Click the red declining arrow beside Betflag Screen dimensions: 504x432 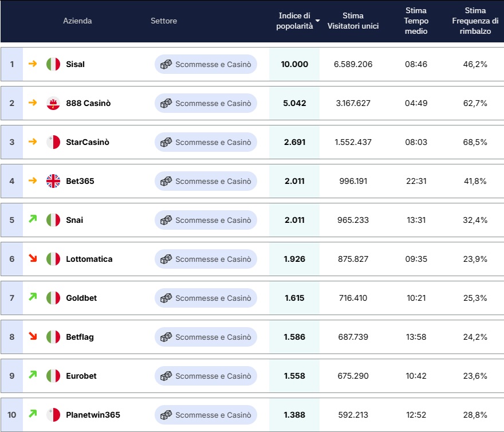(31, 337)
